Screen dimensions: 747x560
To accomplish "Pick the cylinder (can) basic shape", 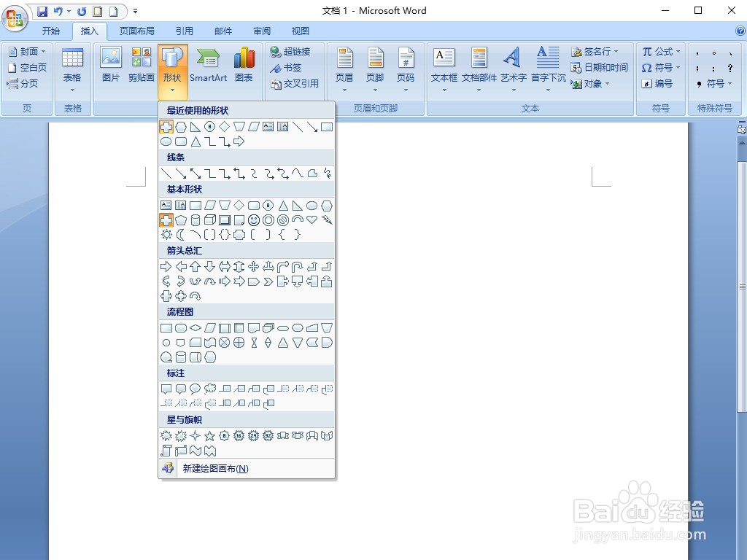I will tap(196, 220).
